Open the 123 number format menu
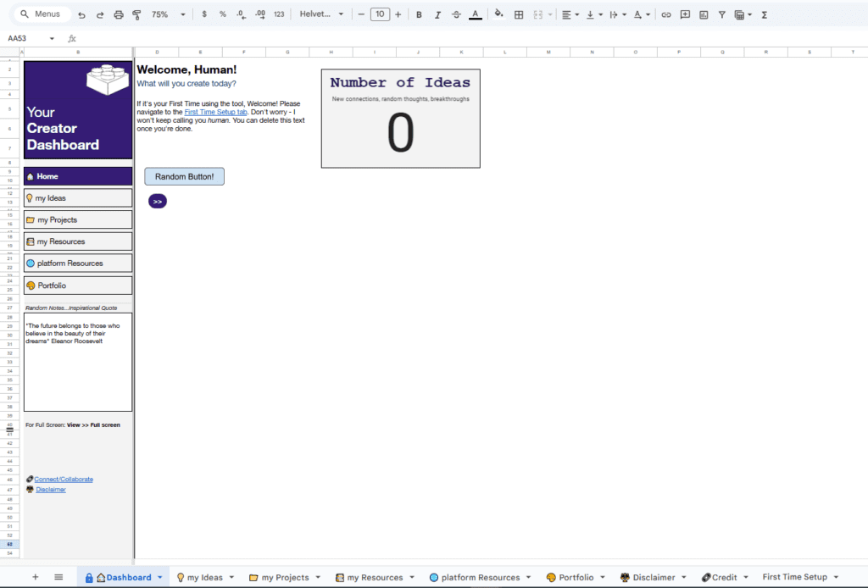This screenshot has height=588, width=868. coord(279,14)
